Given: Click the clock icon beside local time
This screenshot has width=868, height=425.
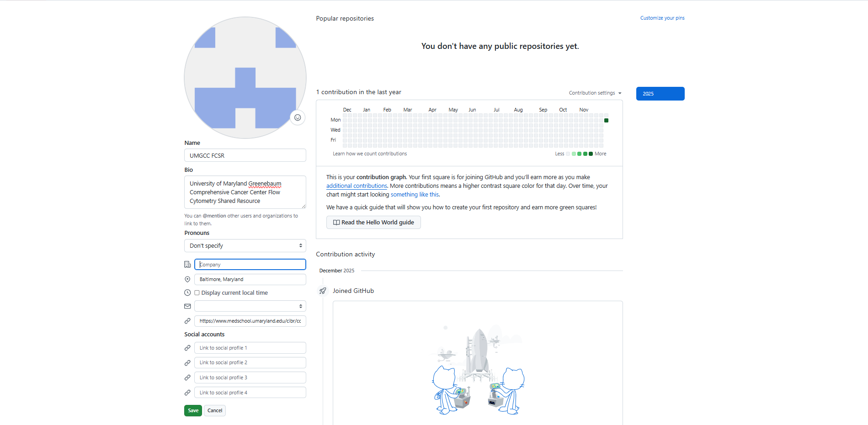Looking at the screenshot, I should coord(187,293).
